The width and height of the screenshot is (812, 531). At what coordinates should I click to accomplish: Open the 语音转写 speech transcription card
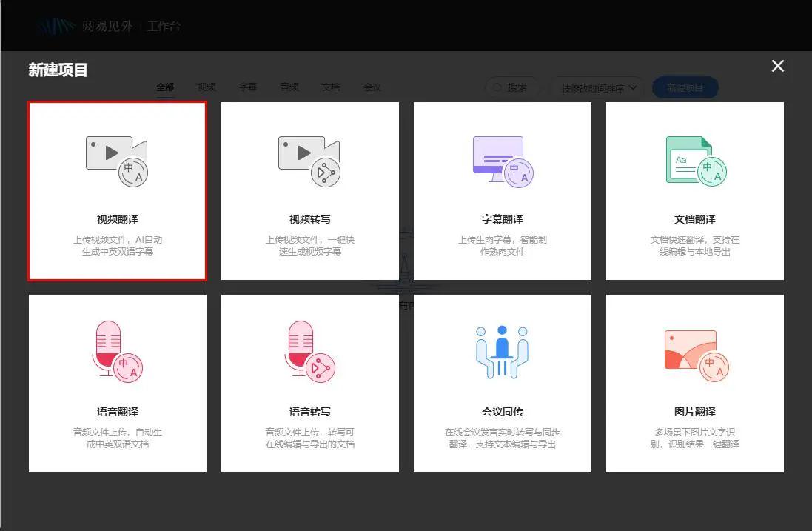tap(309, 383)
